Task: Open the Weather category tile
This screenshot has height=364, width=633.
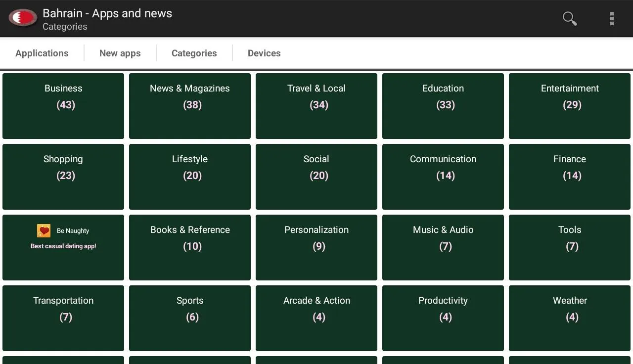Action: 570,318
